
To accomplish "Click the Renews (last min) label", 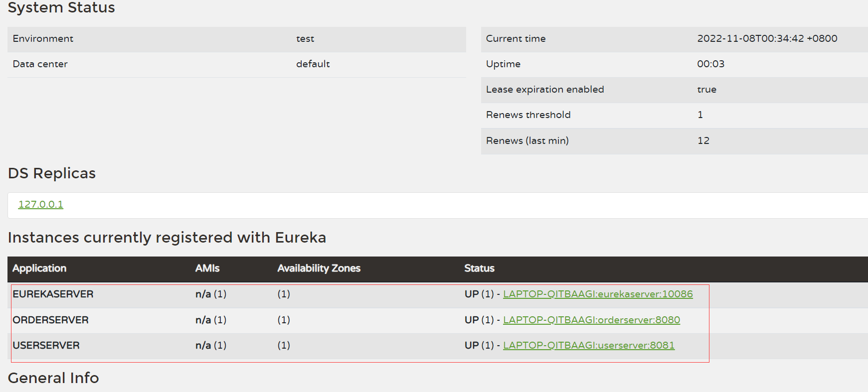I will pyautogui.click(x=527, y=140).
